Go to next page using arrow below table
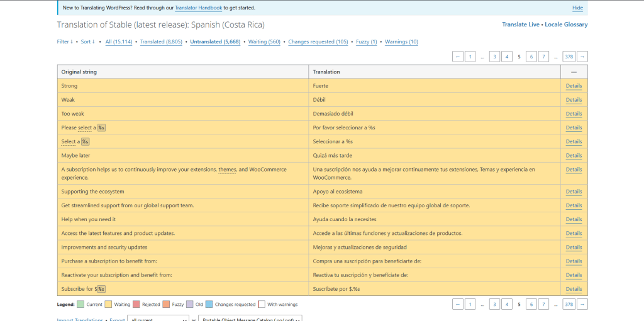The width and height of the screenshot is (644, 321). 582,304
